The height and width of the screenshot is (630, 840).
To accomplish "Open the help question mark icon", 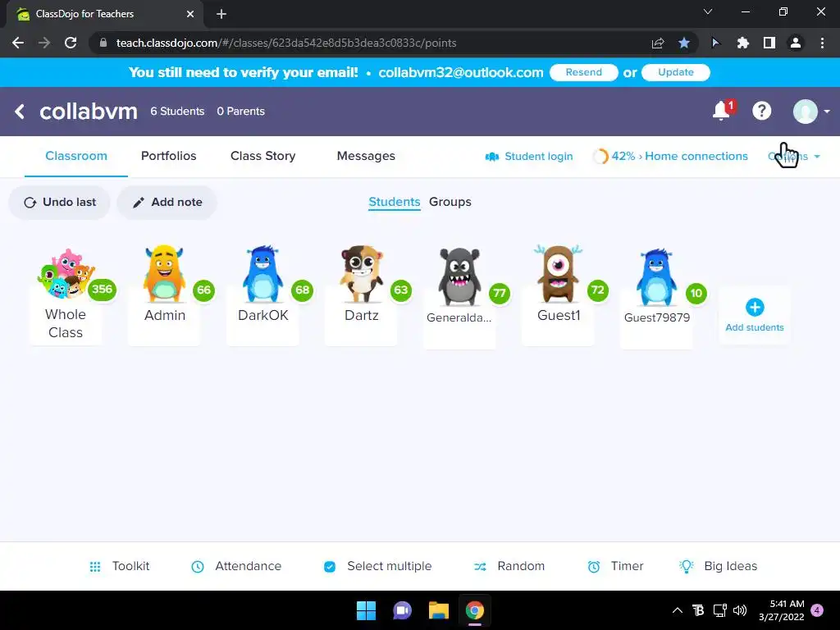I will click(761, 111).
